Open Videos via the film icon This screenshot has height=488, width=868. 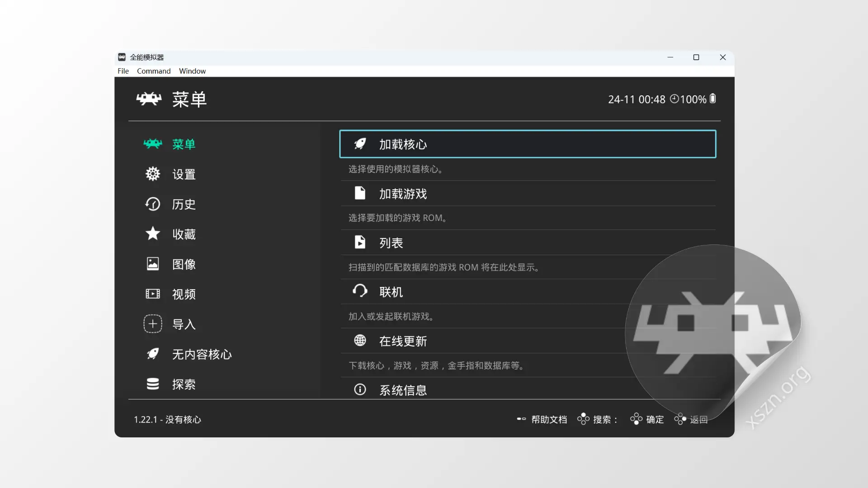[x=153, y=294]
